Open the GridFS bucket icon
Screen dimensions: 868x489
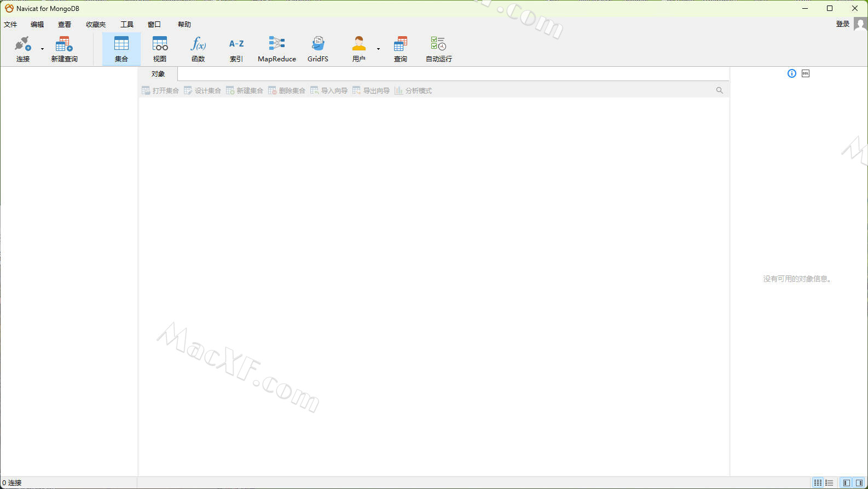coord(318,49)
